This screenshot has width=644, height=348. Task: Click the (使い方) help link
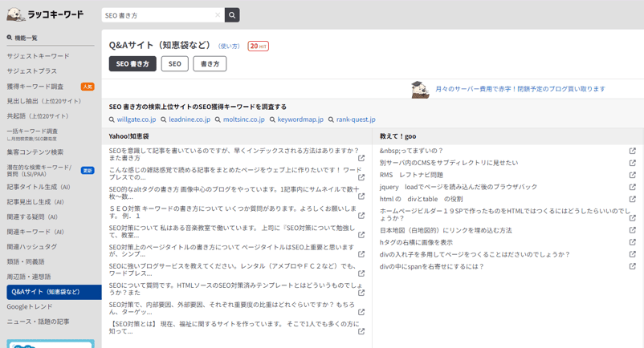click(x=229, y=47)
